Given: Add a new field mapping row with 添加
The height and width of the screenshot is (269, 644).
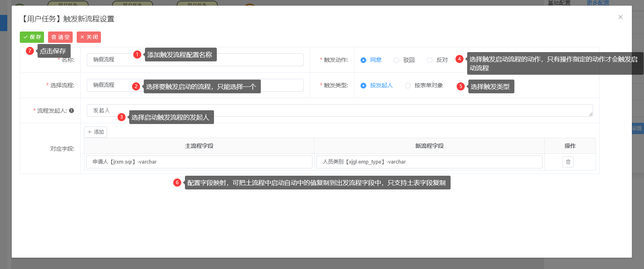Looking at the screenshot, I should tap(96, 132).
